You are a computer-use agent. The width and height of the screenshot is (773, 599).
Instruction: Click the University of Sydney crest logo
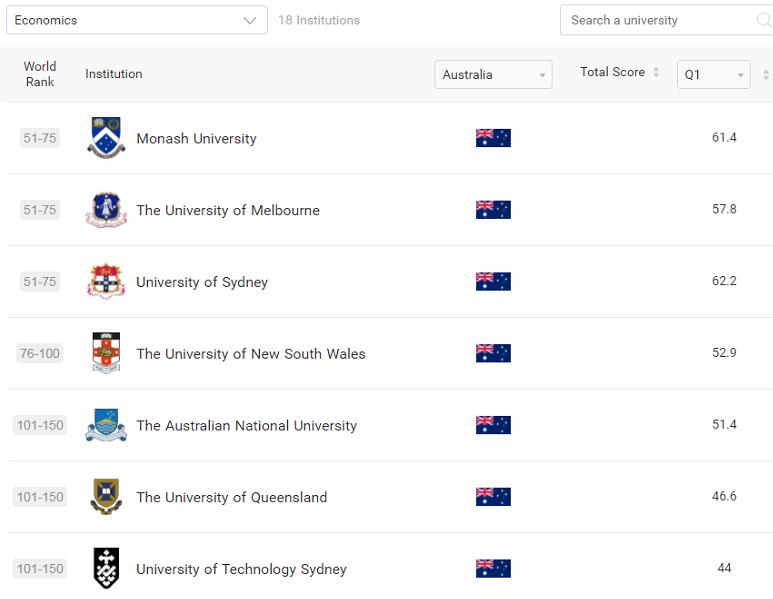pos(106,282)
